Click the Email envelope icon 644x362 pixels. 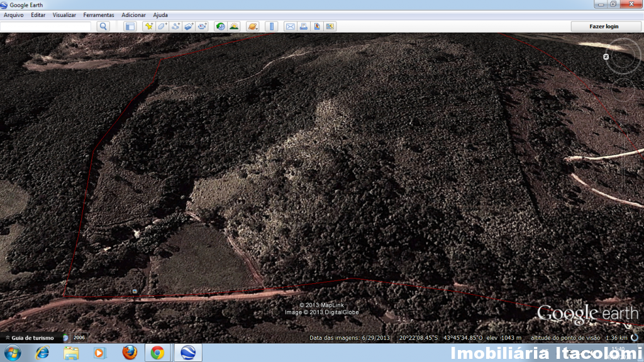click(x=290, y=26)
